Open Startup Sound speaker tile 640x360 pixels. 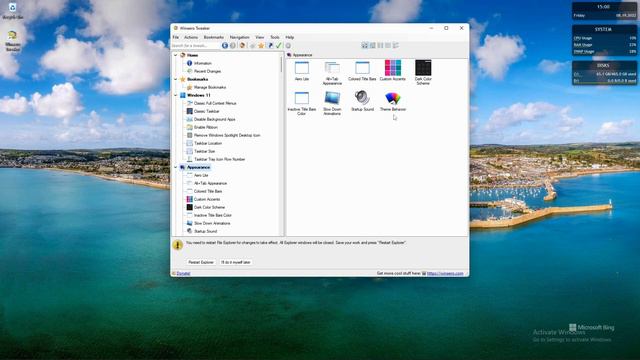[362, 101]
